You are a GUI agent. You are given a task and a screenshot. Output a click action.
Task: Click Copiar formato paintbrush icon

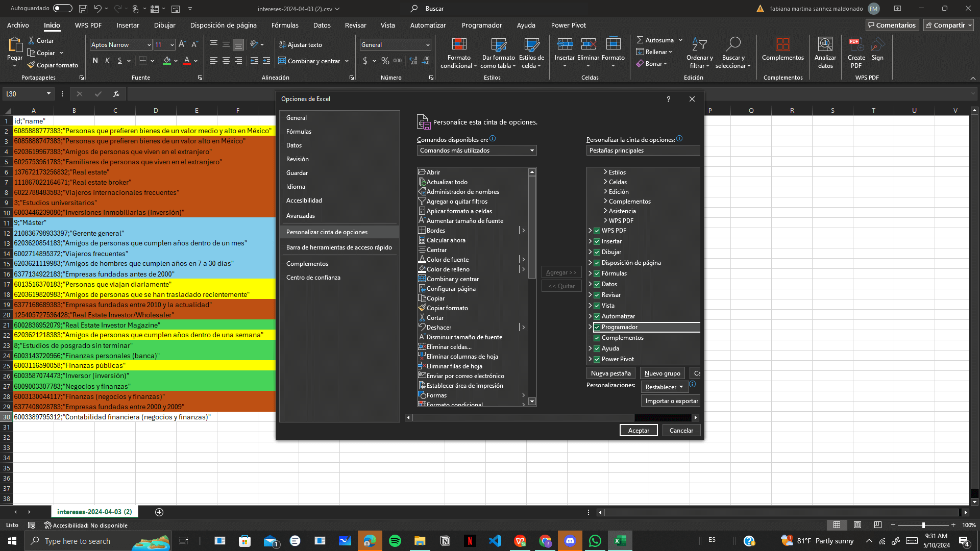point(32,65)
